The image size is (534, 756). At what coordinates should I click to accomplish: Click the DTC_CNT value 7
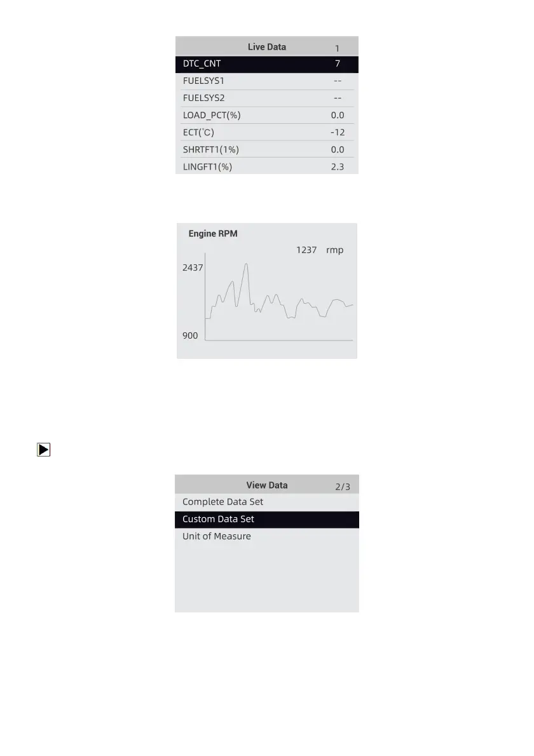click(338, 64)
